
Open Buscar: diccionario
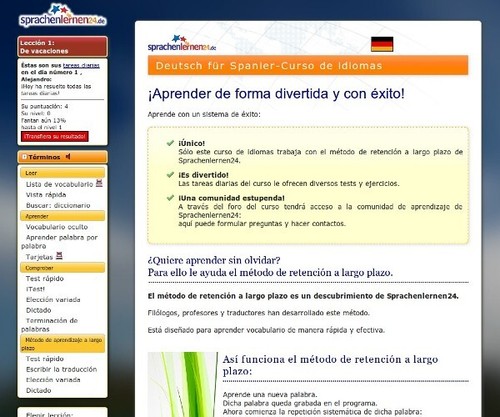point(58,205)
